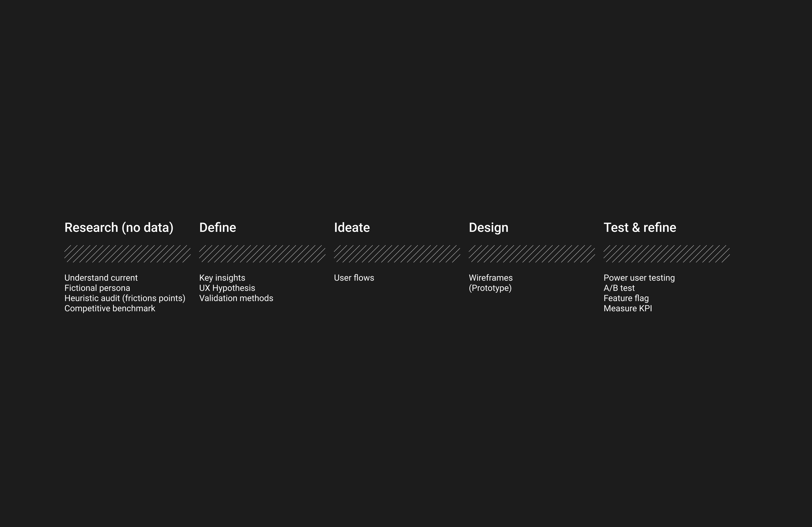Click the 'Wireframes' text
Screen dimensions: 812x527
[x=490, y=278]
